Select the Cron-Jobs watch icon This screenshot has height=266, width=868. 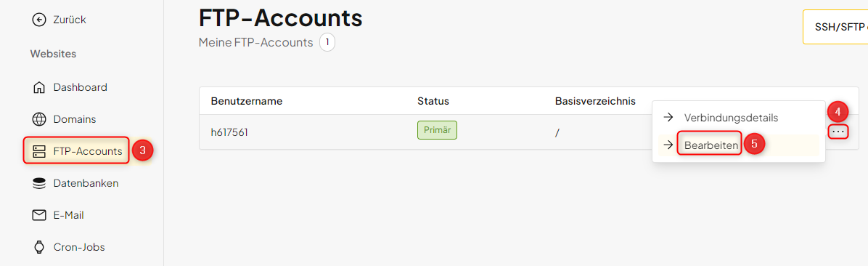(x=38, y=247)
